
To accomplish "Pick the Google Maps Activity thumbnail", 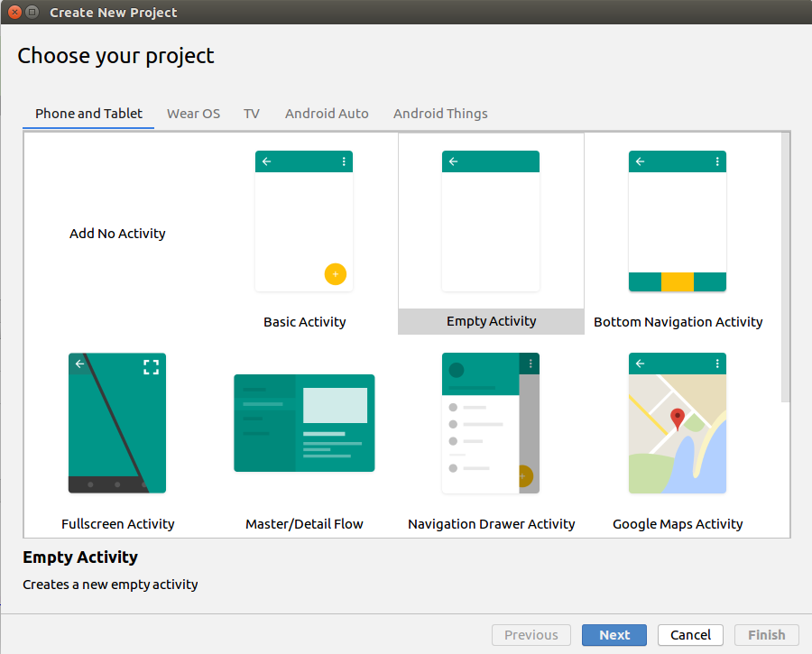I will point(678,423).
